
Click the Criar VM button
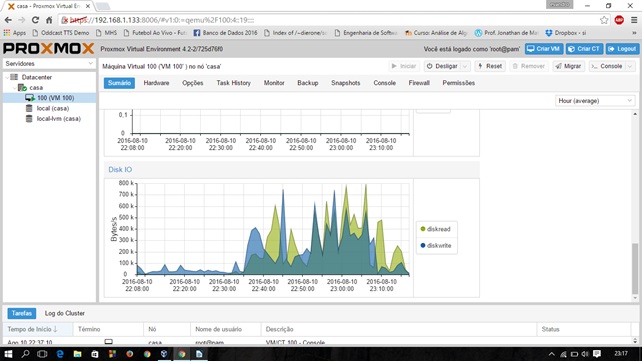pyautogui.click(x=544, y=49)
